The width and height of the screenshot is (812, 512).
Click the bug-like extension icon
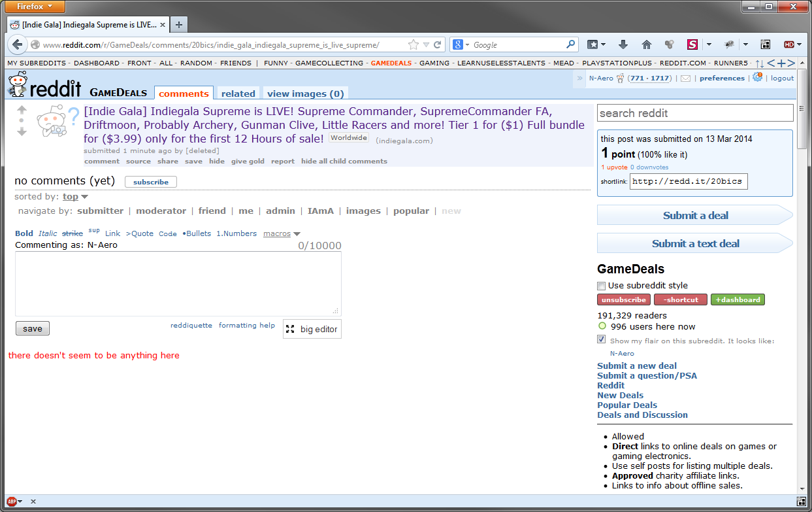[729, 44]
